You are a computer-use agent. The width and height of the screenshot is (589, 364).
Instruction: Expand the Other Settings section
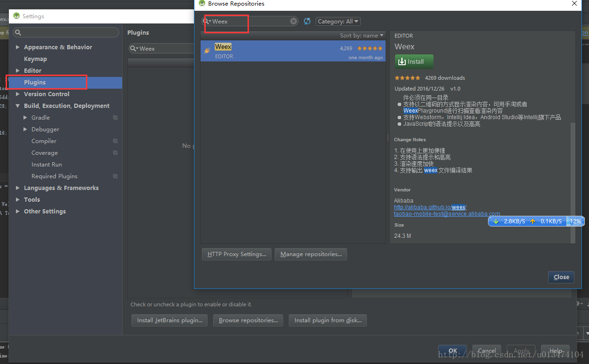click(18, 212)
